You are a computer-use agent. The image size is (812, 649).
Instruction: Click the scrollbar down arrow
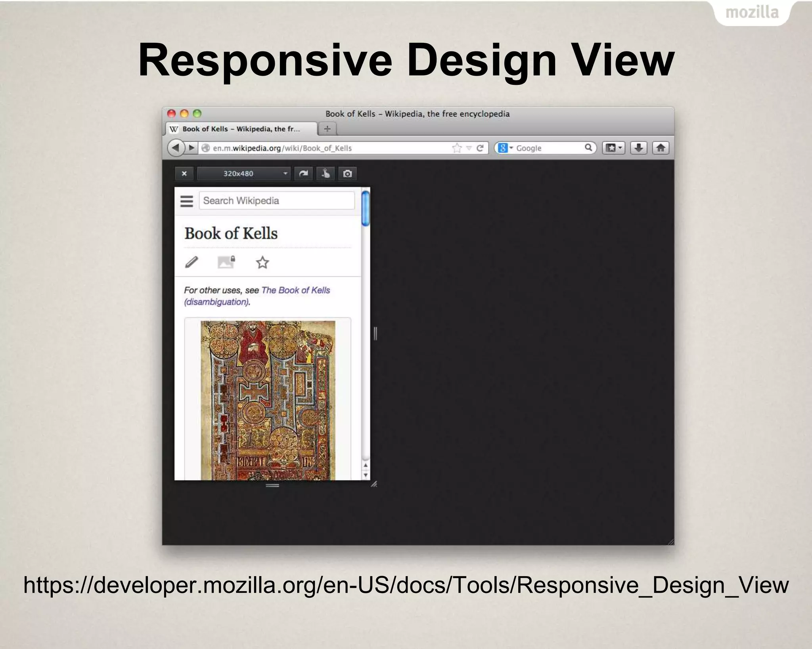coord(366,475)
